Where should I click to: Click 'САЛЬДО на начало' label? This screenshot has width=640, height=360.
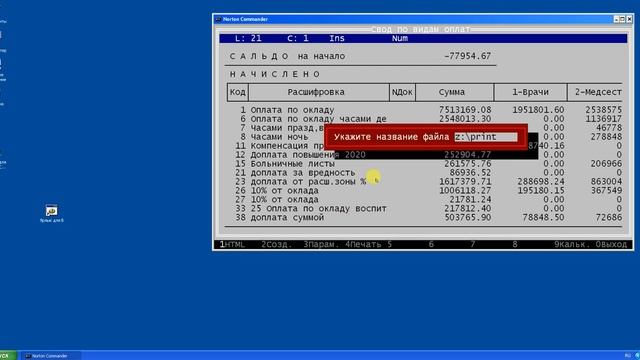[287, 56]
